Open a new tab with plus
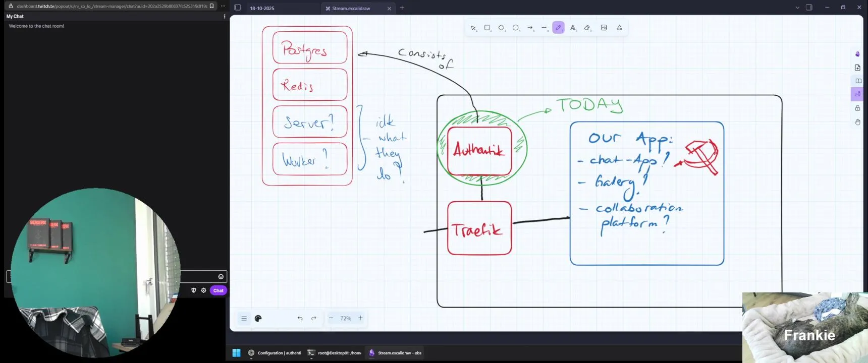The image size is (868, 363). [402, 8]
